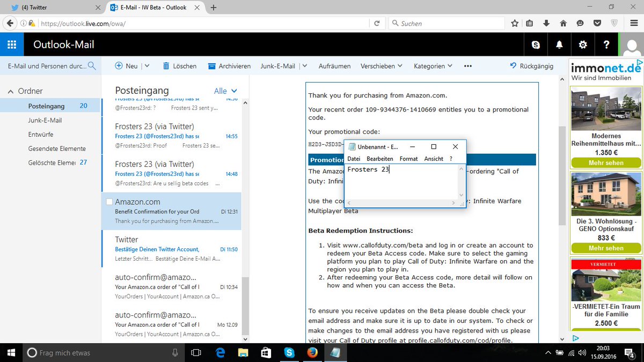This screenshot has height=362, width=644.
Task: Click the shield extension icon in Firefox toolbar
Action: pyautogui.click(x=615, y=23)
